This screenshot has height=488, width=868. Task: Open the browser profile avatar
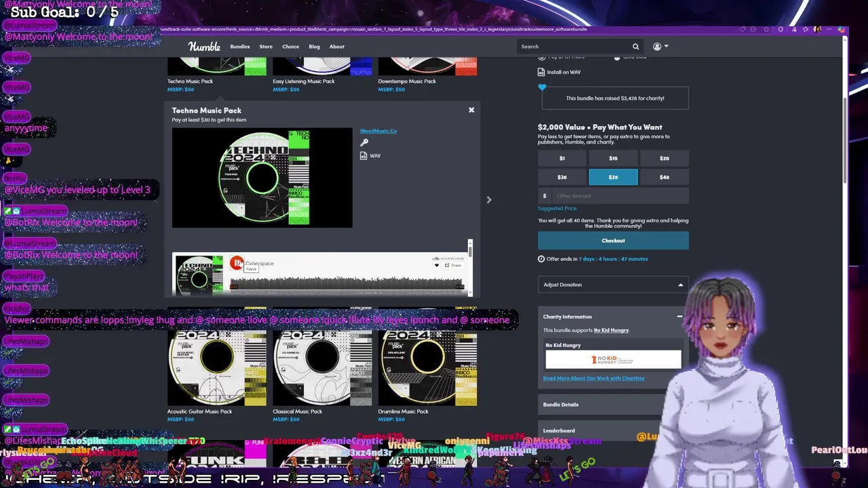click(817, 29)
